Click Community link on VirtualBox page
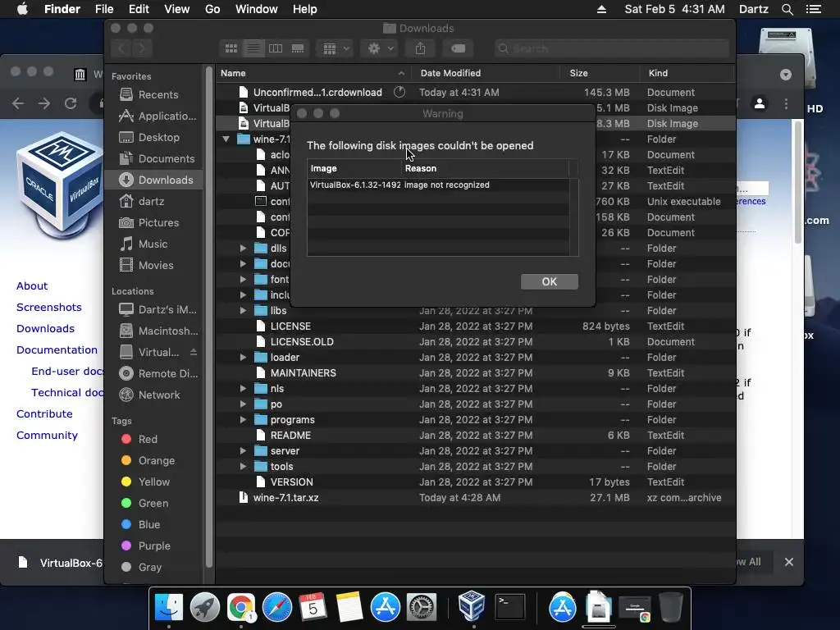 click(x=47, y=436)
